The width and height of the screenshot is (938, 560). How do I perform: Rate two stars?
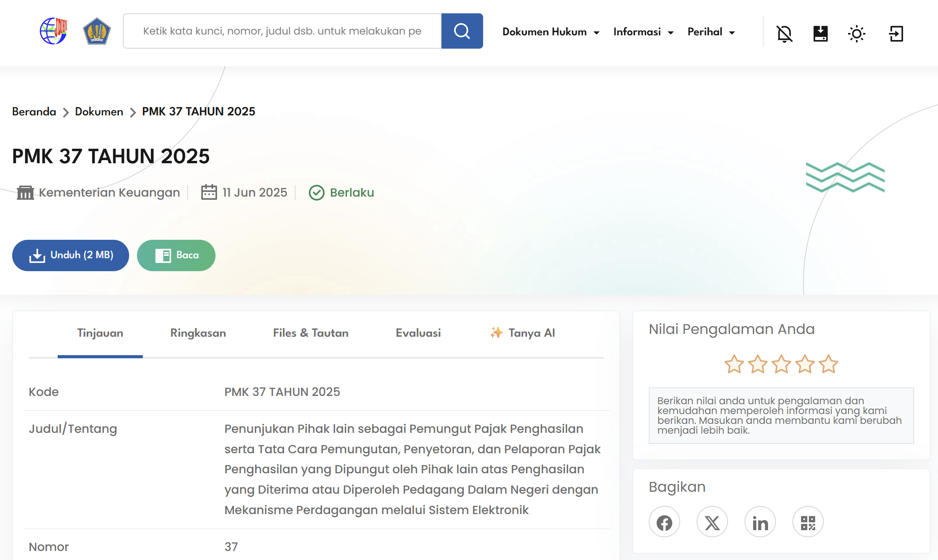click(x=758, y=364)
